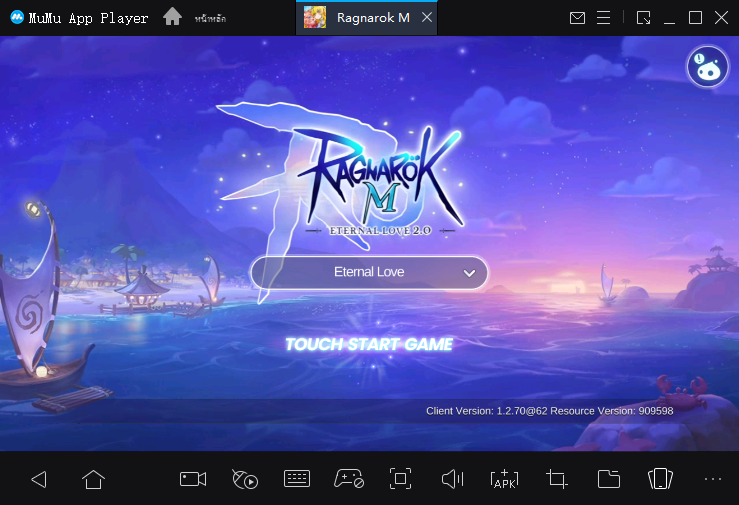Open the pig mascot announcement icon

point(707,66)
